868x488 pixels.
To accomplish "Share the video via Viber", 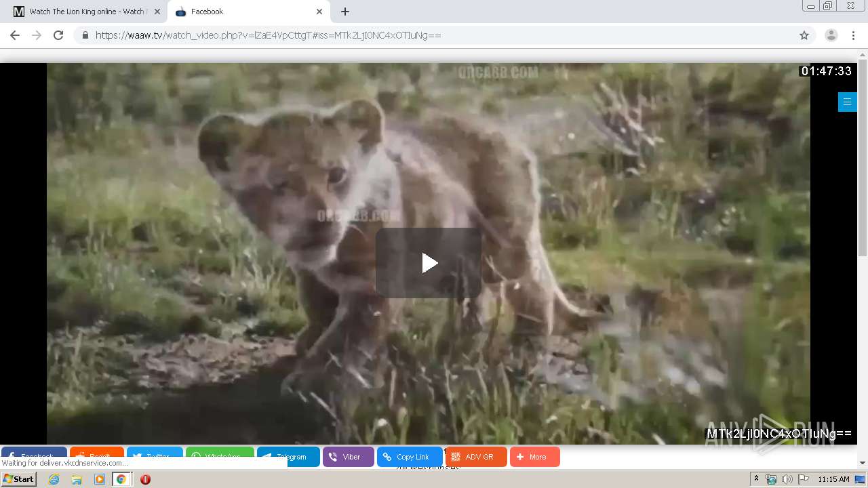I will 348,457.
